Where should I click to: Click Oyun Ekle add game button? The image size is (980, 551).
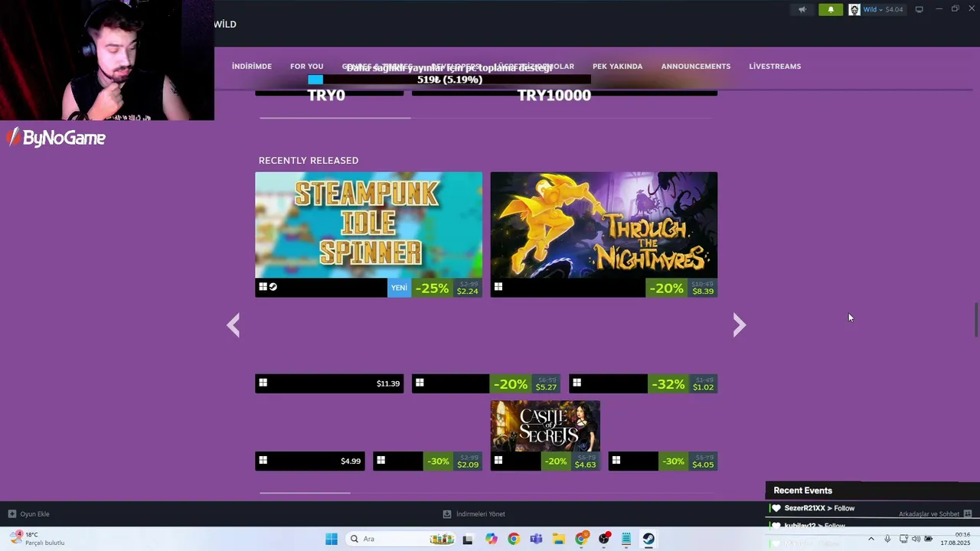click(29, 514)
